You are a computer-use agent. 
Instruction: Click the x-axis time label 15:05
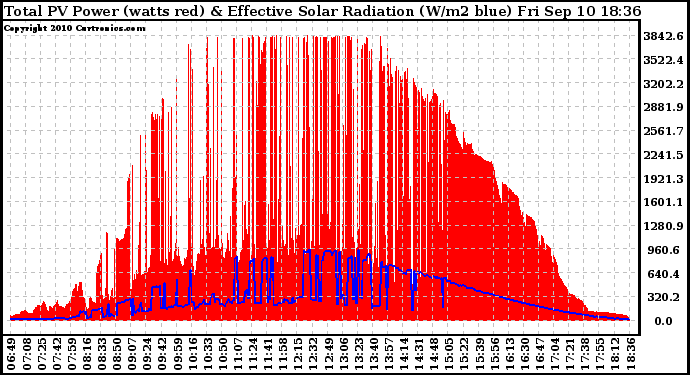click(449, 354)
